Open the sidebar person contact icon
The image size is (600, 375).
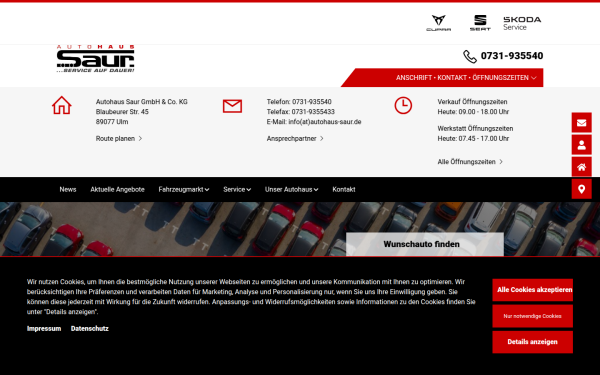582,145
